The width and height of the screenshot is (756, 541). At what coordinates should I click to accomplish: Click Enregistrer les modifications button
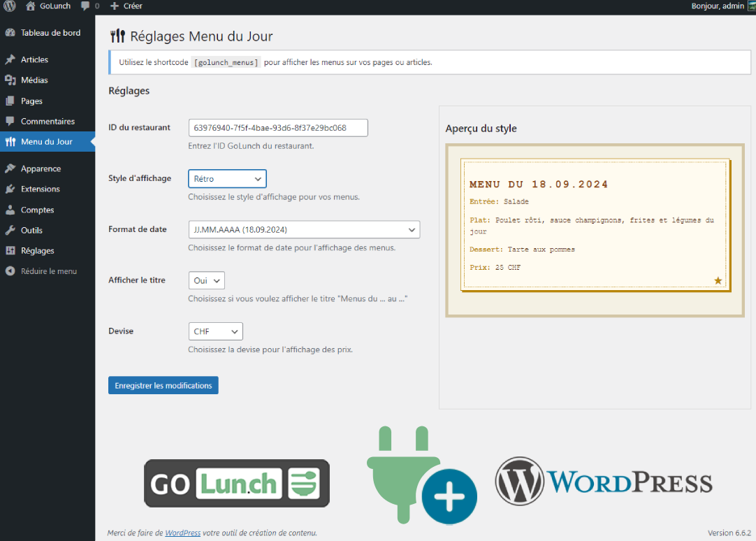[x=163, y=385]
